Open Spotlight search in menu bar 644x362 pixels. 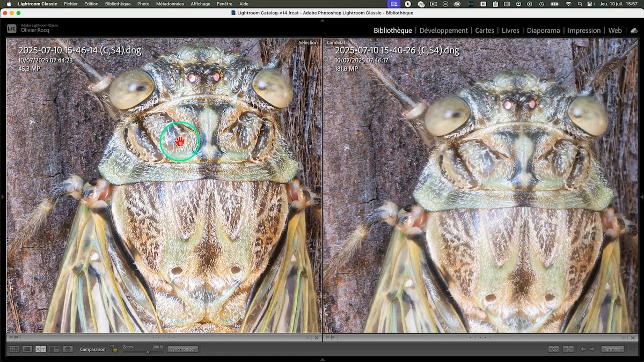pos(580,4)
